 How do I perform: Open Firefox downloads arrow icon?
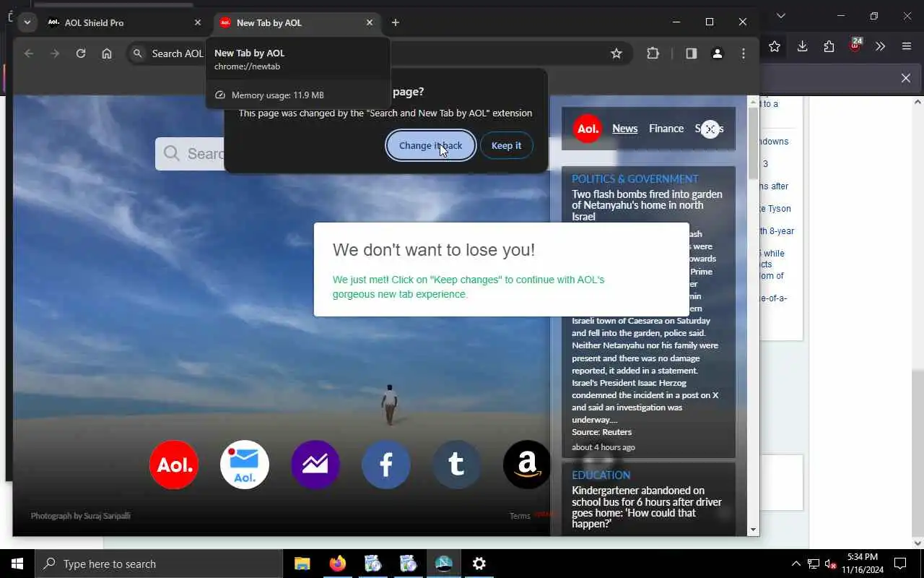802,46
